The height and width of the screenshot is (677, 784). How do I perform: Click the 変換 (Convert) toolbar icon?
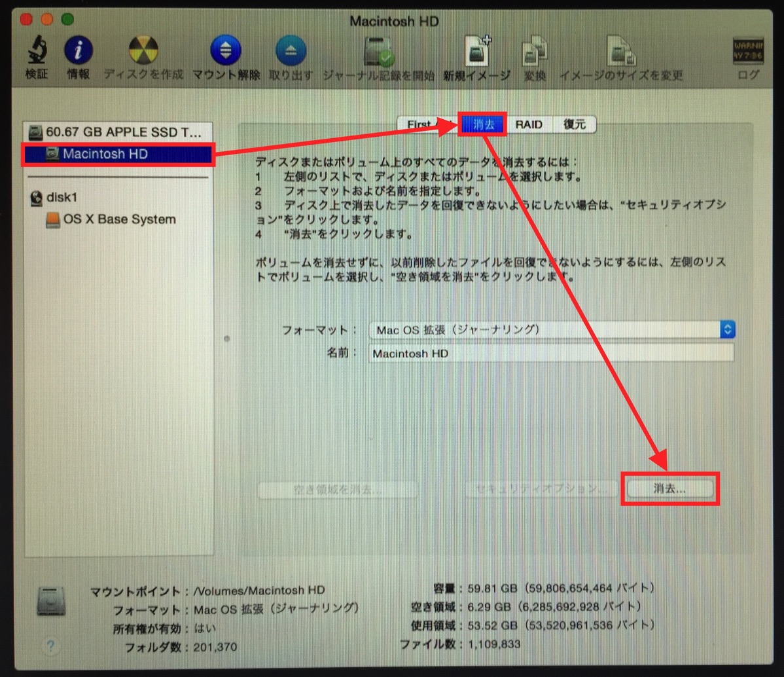coord(534,51)
